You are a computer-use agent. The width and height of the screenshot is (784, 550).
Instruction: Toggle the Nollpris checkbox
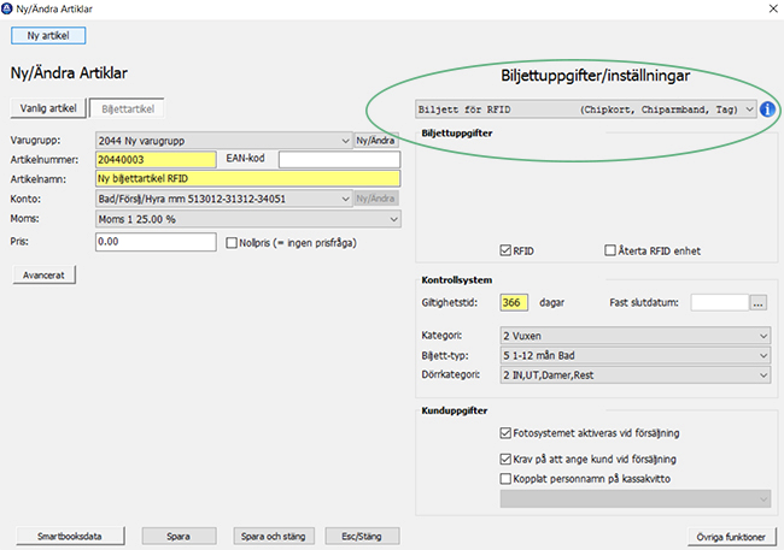click(x=232, y=243)
